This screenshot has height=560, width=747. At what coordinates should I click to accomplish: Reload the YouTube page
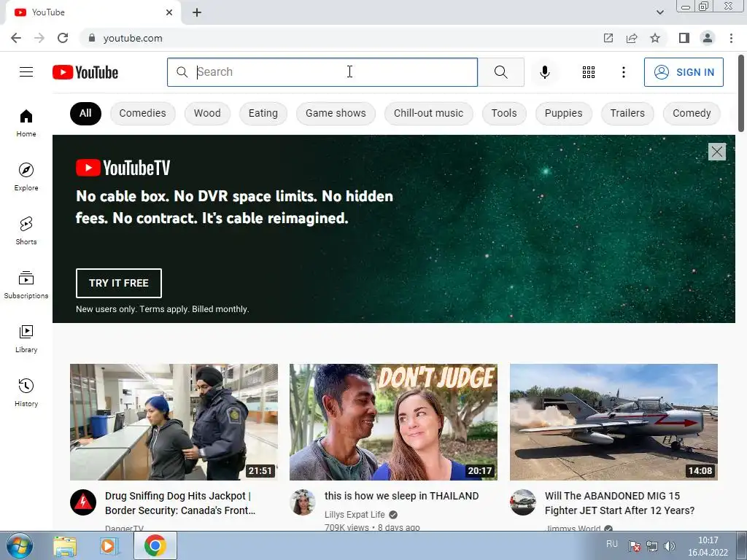63,38
